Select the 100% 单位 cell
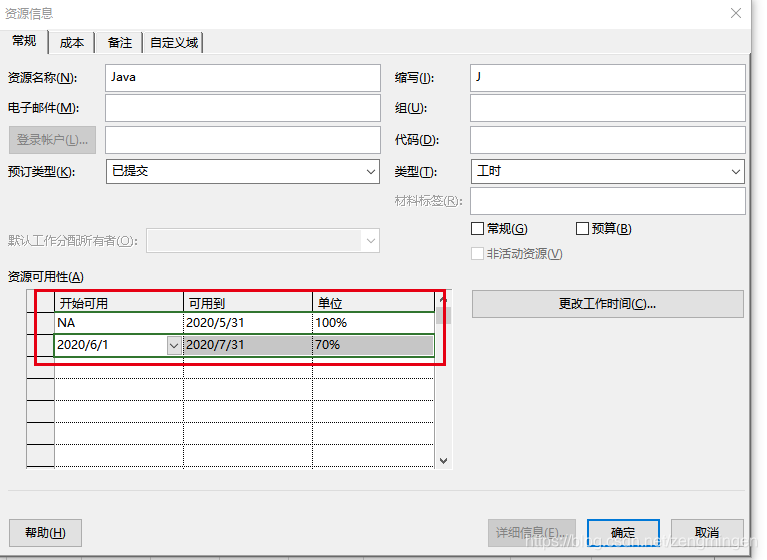 point(373,323)
